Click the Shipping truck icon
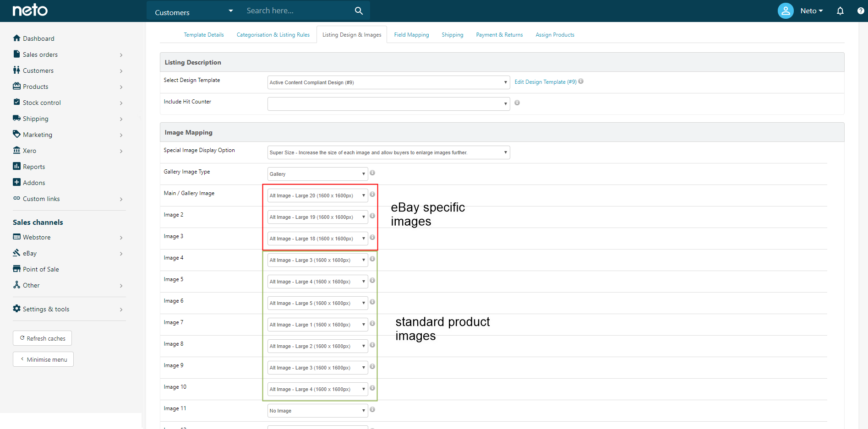This screenshot has width=868, height=429. pos(17,118)
